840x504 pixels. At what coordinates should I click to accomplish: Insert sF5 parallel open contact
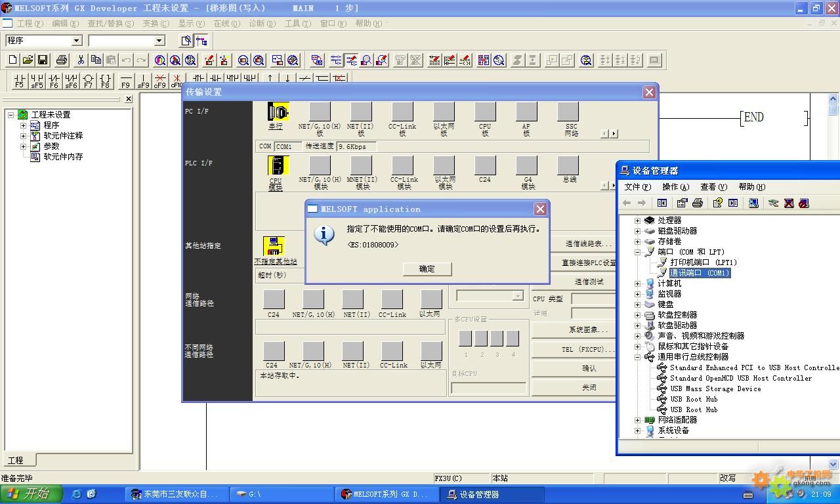pos(37,81)
